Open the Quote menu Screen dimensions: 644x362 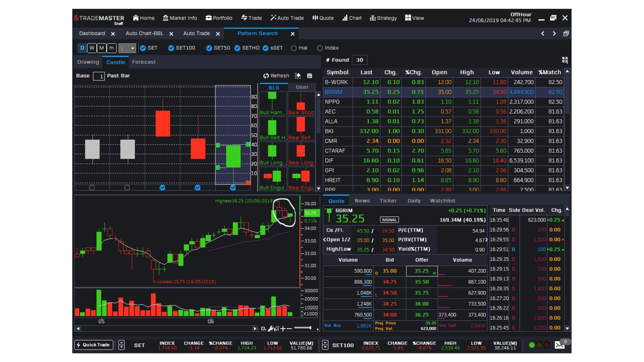click(323, 18)
